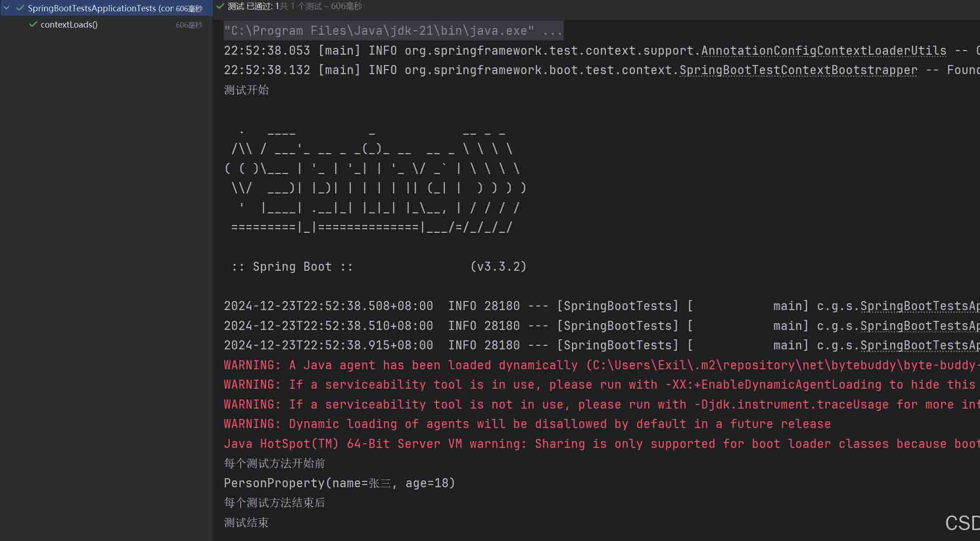Open the AnnotationConfigContextLoaderUtils class link
Viewport: 980px width, 541px height.
click(823, 51)
